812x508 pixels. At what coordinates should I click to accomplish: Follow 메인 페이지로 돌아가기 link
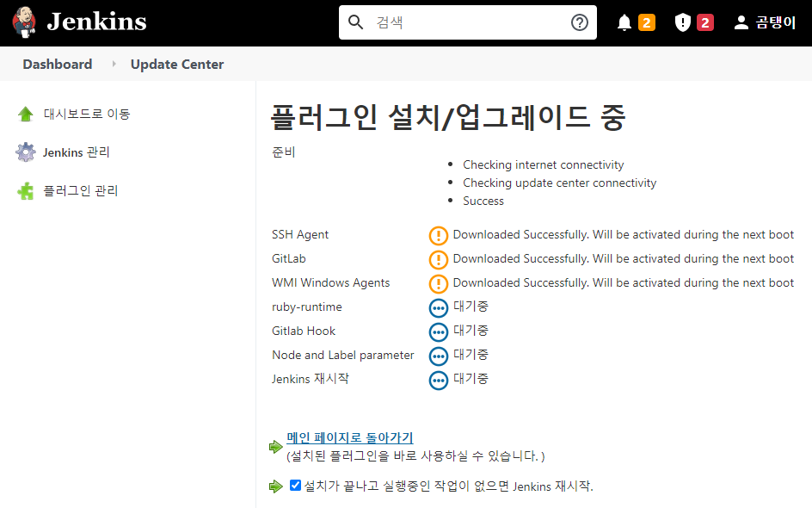[x=349, y=437]
